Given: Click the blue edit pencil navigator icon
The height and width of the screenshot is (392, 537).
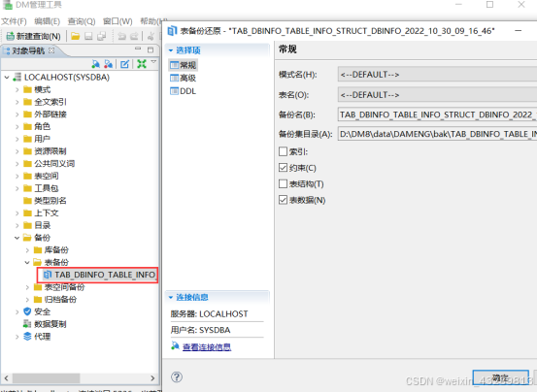Looking at the screenshot, I should (x=124, y=64).
